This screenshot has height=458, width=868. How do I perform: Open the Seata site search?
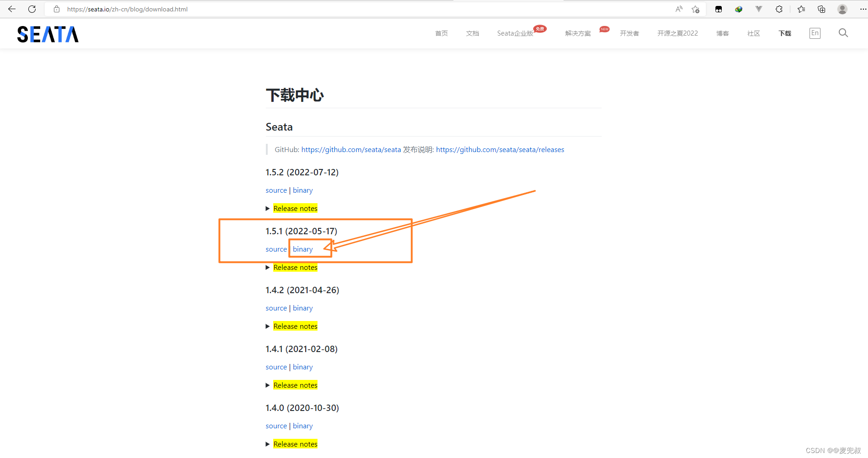pyautogui.click(x=843, y=33)
